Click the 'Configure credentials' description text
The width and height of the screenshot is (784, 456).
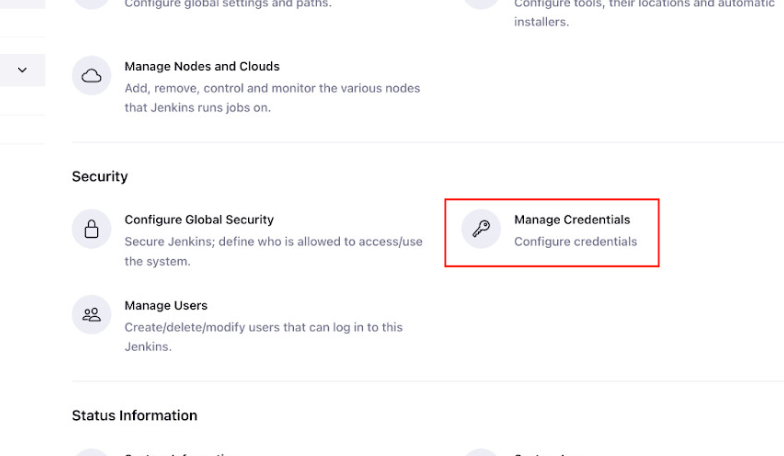coord(575,241)
